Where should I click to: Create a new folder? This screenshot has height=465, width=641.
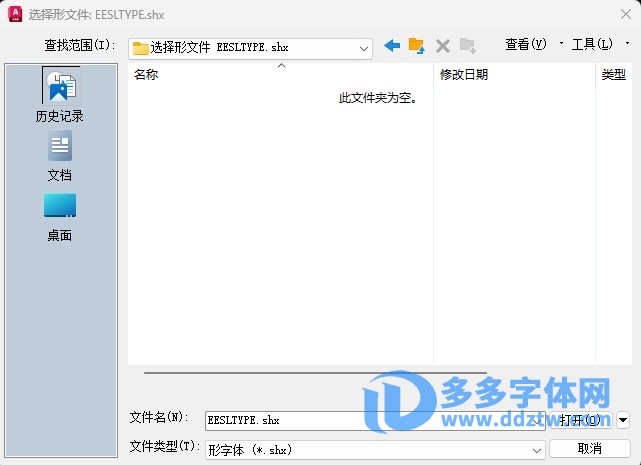(x=467, y=46)
